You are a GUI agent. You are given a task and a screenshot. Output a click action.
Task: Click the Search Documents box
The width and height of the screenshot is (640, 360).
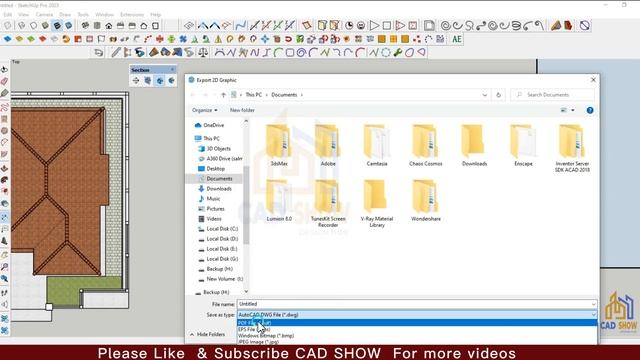click(552, 95)
